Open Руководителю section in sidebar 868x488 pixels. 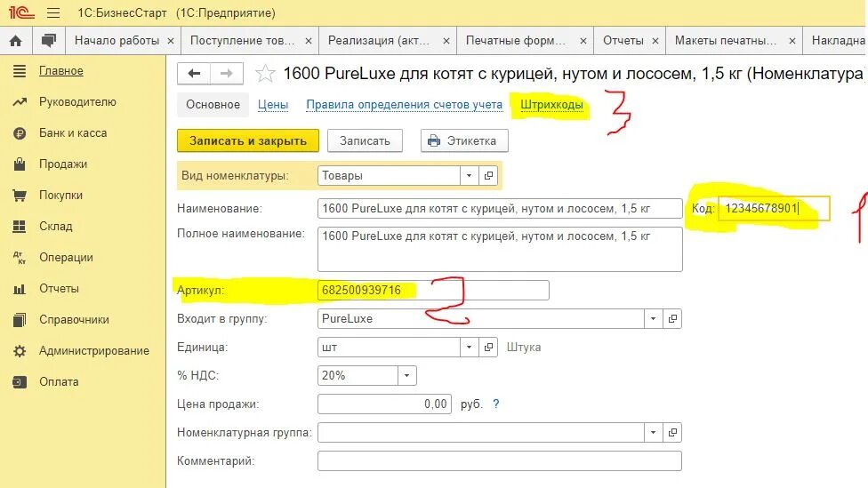point(77,102)
